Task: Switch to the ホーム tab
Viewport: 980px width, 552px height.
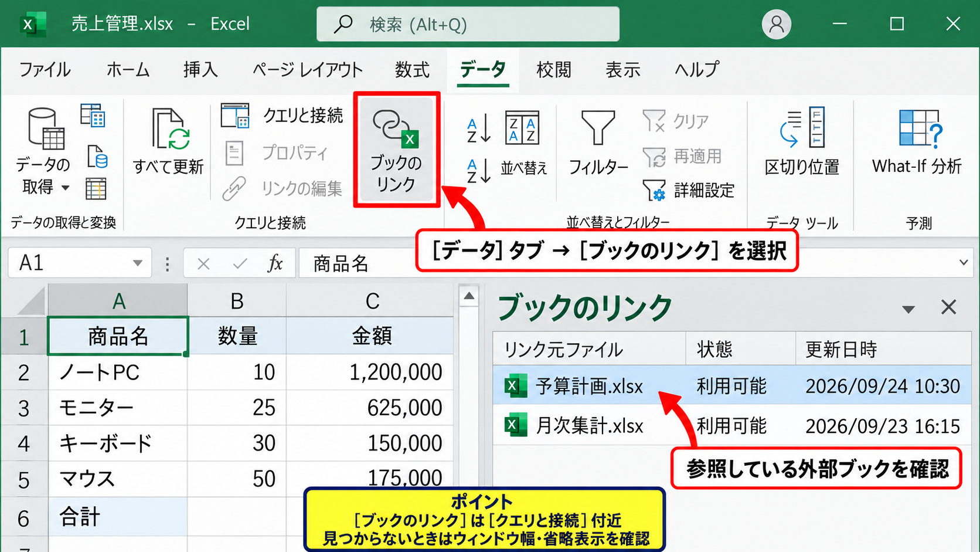Action: (128, 70)
